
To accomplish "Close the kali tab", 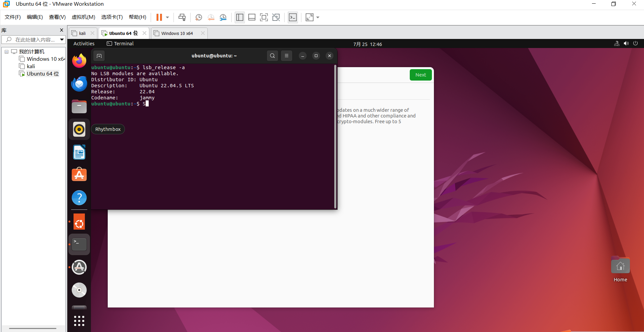I will [x=93, y=33].
